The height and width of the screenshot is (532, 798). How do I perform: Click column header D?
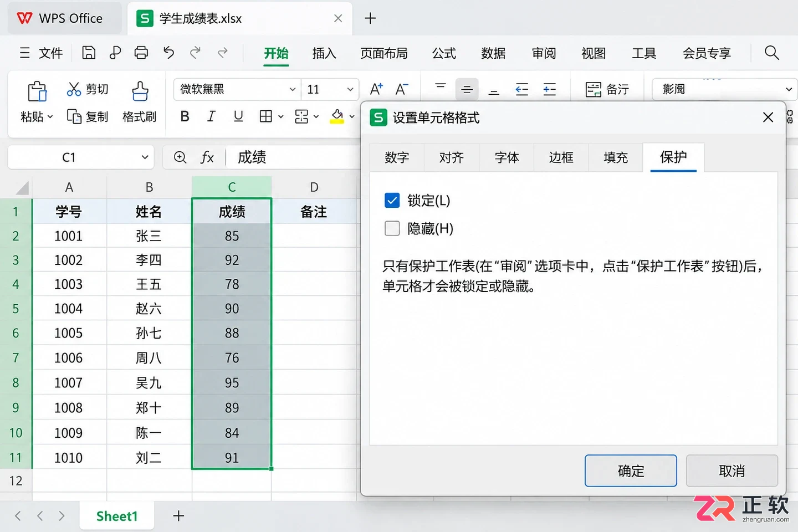coord(314,187)
